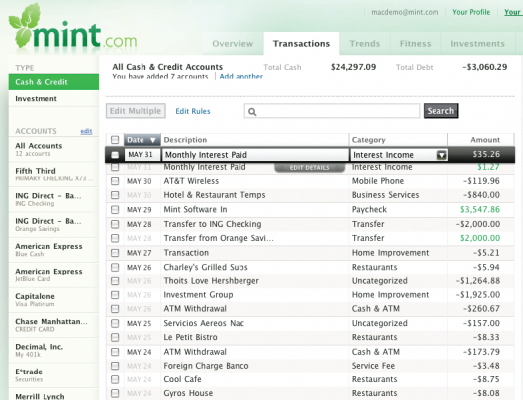This screenshot has width=523, height=400.
Task: Click Investment Group description
Action: click(x=198, y=295)
